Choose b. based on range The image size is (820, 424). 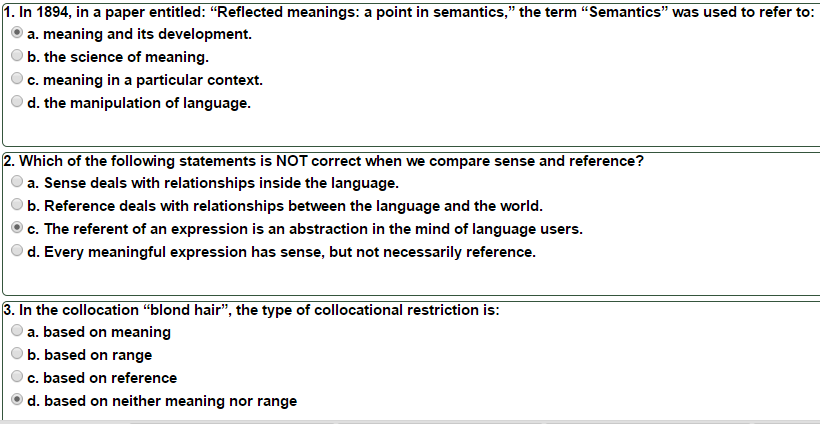point(17,353)
